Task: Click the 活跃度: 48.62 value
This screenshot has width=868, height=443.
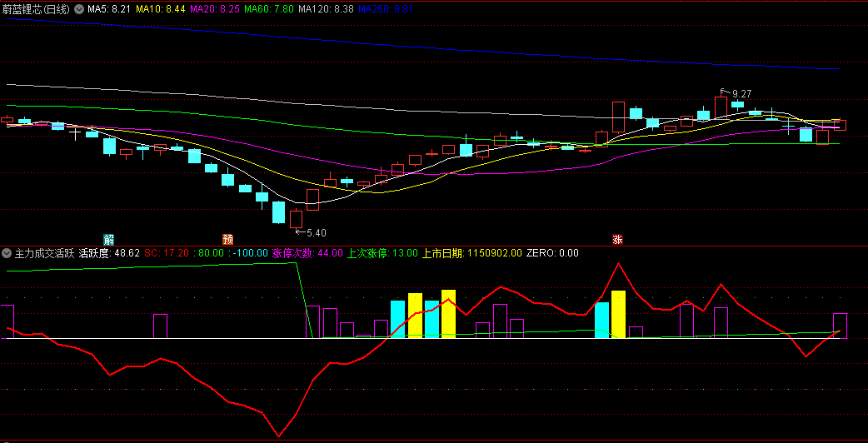Action: tap(109, 253)
